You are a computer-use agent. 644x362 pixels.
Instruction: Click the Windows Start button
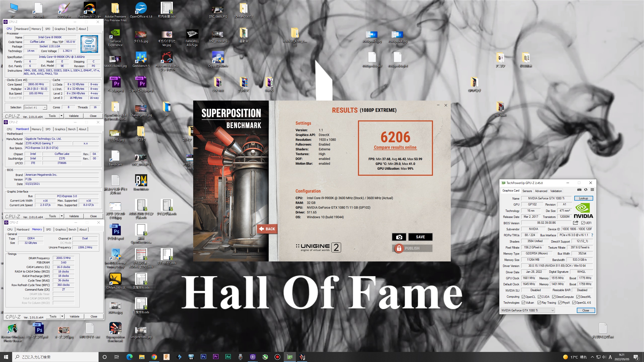tap(6, 357)
